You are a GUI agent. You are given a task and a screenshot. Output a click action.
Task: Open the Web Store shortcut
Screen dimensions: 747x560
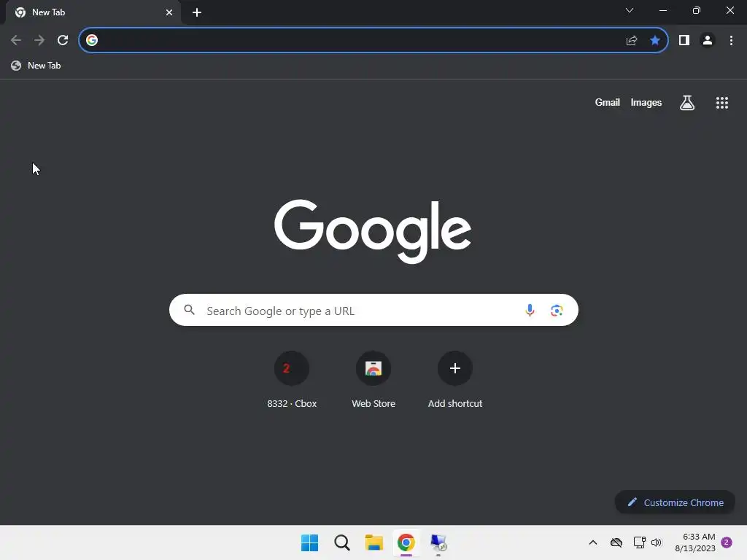373,380
